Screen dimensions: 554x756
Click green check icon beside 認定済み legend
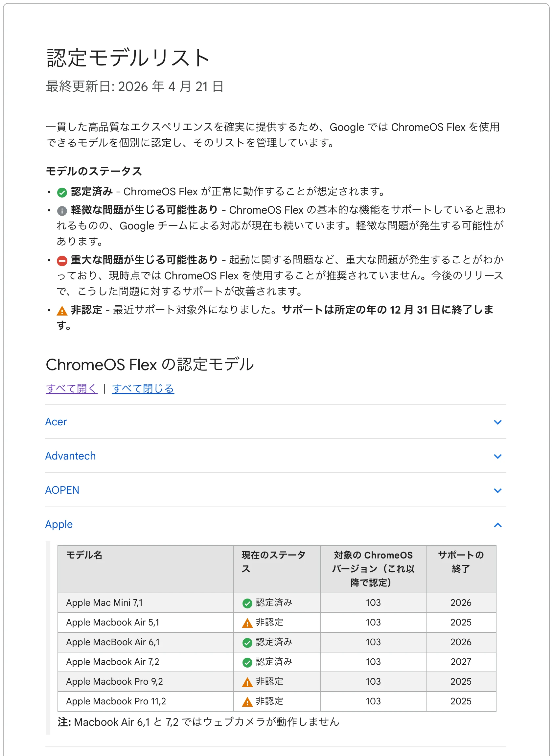pos(62,193)
